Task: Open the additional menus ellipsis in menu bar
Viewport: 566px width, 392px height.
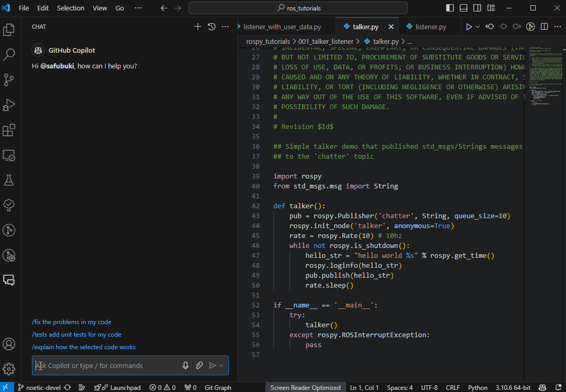Action: pyautogui.click(x=138, y=8)
